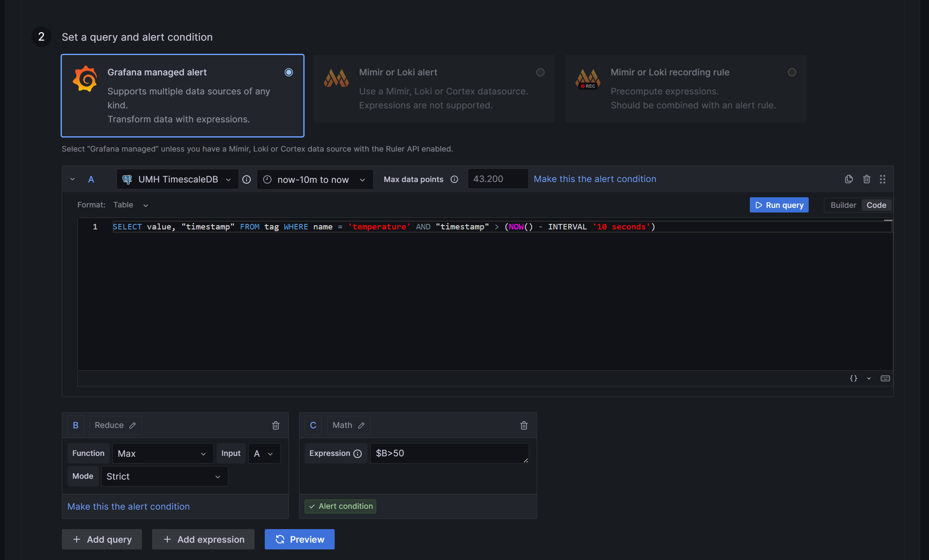This screenshot has width=929, height=560.
Task: Click the drag handle of query A
Action: pos(882,179)
